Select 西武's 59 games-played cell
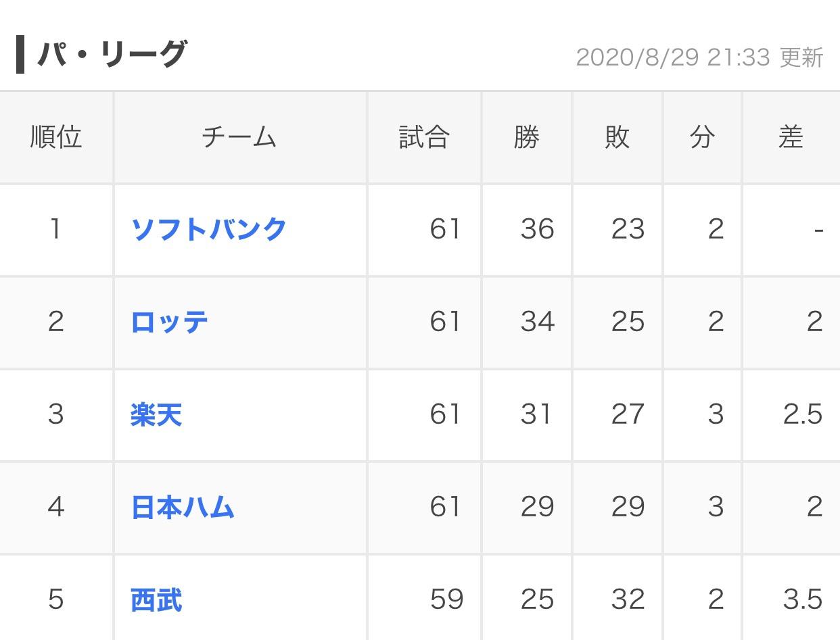This screenshot has width=840, height=640. pyautogui.click(x=446, y=599)
